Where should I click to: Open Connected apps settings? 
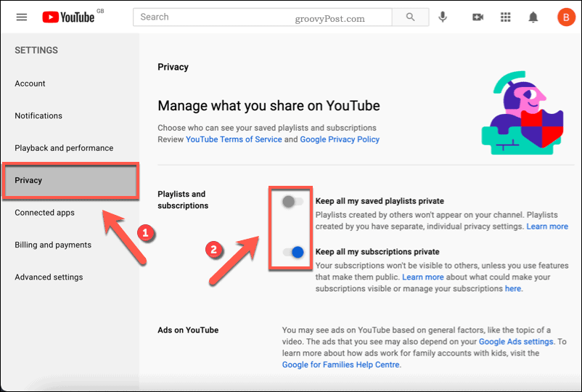44,213
